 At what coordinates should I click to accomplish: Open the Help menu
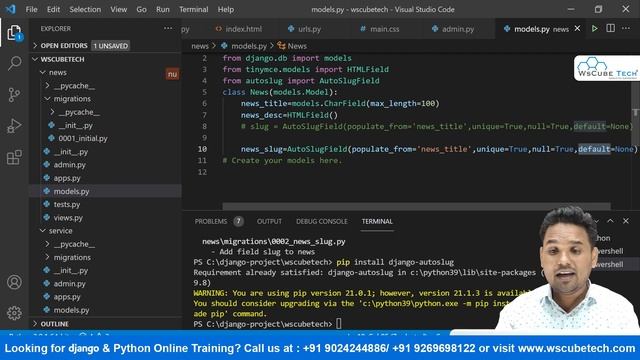point(226,9)
